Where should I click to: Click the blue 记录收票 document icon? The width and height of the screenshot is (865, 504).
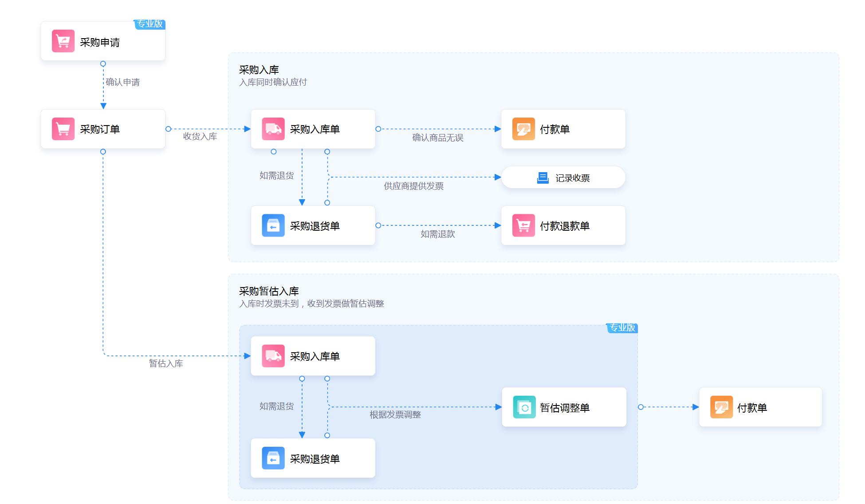[x=543, y=178]
